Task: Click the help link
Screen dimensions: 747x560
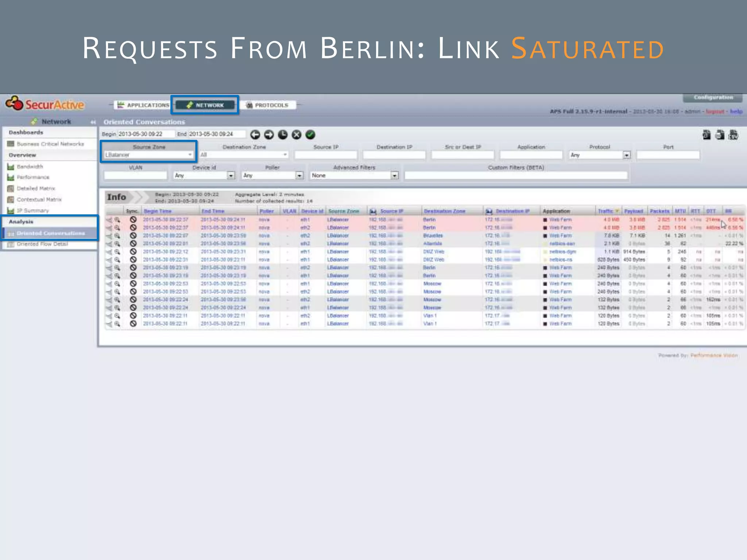Action: click(736, 111)
